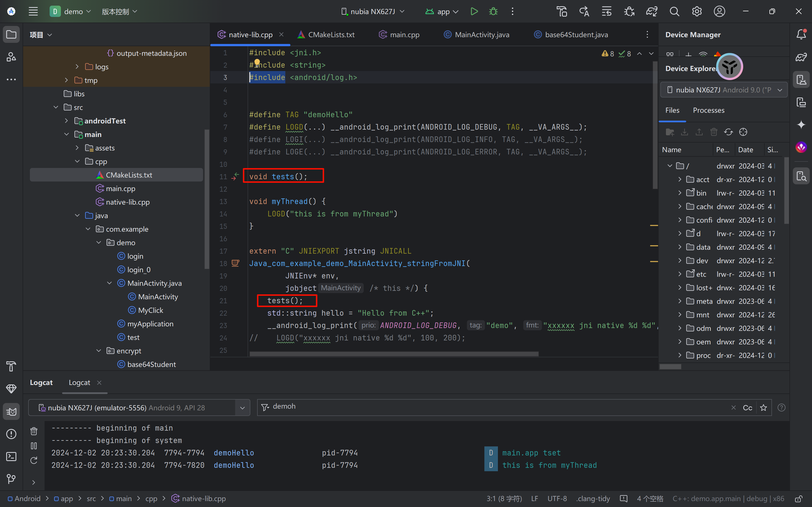
Task: Toggle Match Case (Cc) in logcat filter
Action: [747, 408]
